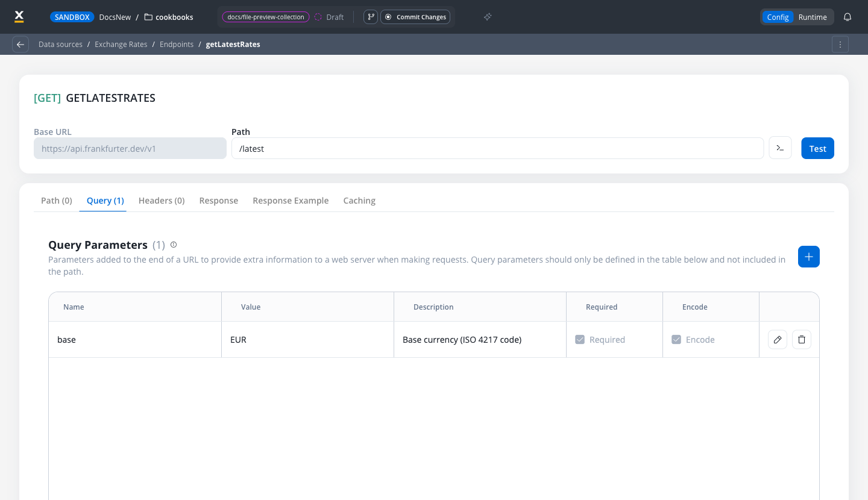Edit the base parameter with pencil icon
The width and height of the screenshot is (868, 500).
pos(778,340)
